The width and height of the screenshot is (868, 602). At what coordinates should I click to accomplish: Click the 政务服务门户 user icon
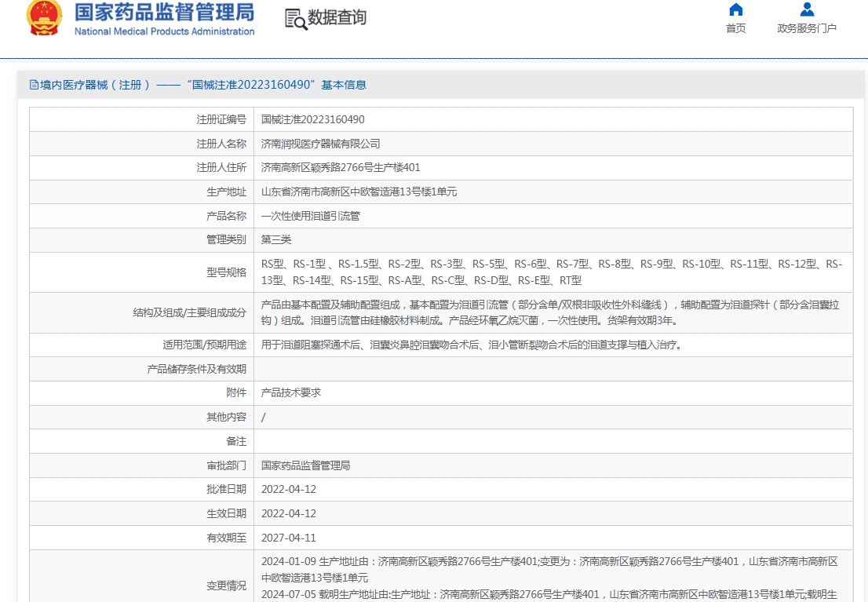click(x=807, y=9)
